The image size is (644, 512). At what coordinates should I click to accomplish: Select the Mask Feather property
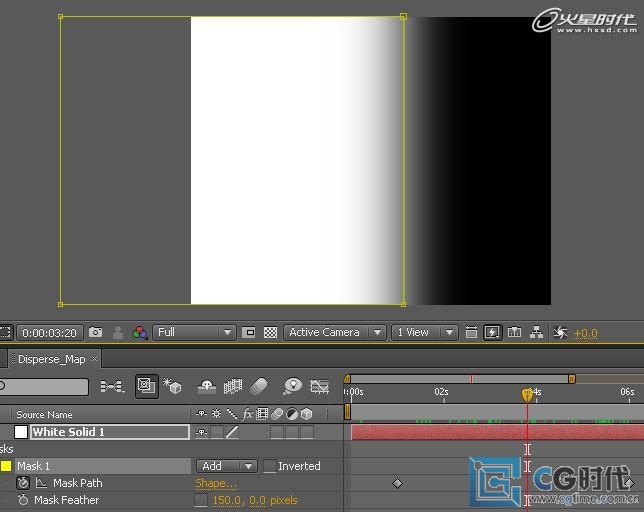coord(67,500)
